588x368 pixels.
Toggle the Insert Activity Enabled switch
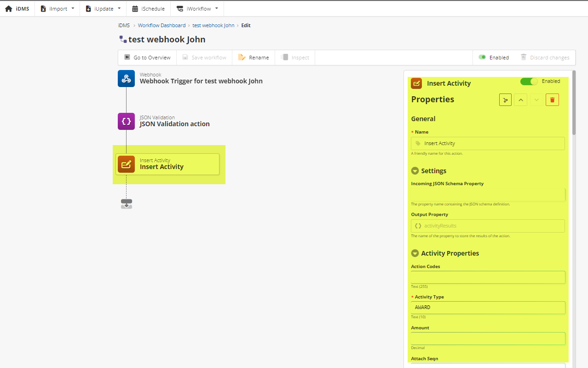point(529,82)
